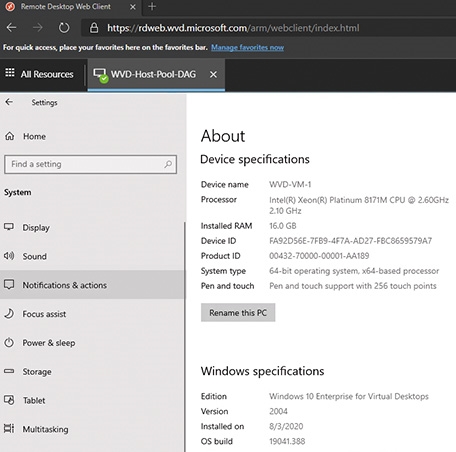This screenshot has height=452, width=456.
Task: Open a new browser tab with plus icon
Action: [152, 6]
